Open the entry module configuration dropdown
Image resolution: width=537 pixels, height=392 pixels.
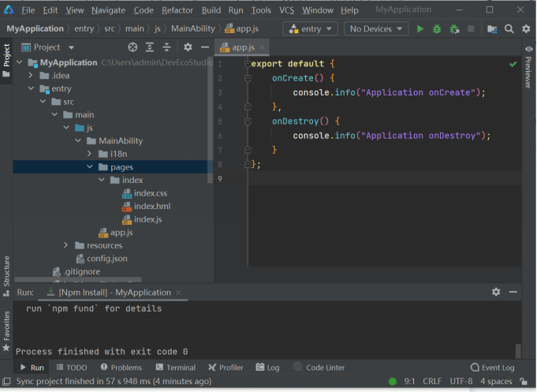coord(310,28)
